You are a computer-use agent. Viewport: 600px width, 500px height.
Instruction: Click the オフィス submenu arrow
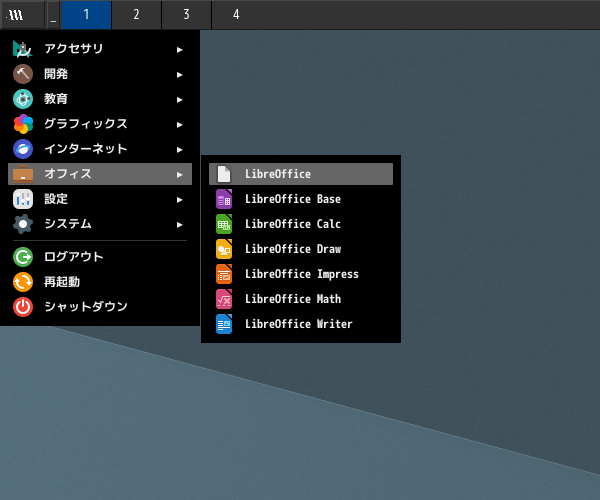coord(179,175)
